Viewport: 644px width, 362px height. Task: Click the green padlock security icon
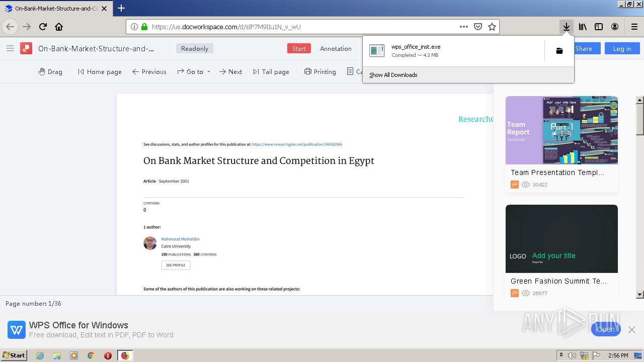point(144,27)
